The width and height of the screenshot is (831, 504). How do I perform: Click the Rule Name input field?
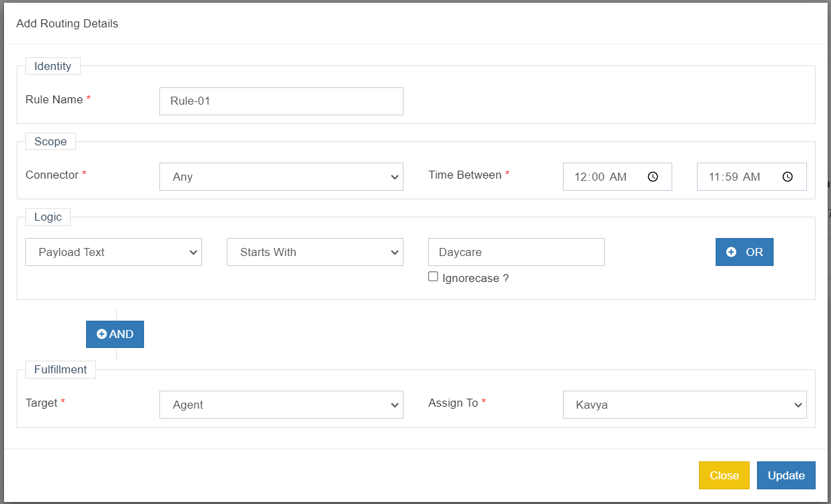point(281,101)
